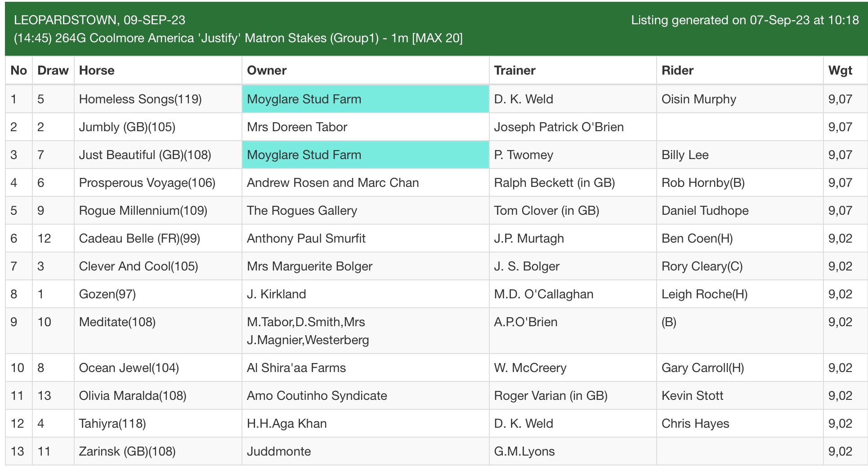This screenshot has height=474, width=868.
Task: Click rider Daniel Tudhope
Action: [x=705, y=211]
